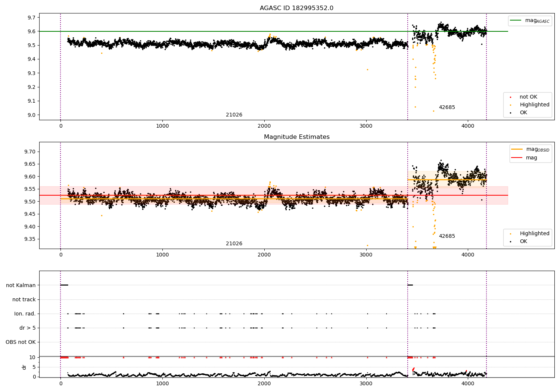
Task: Select the orange mag OBSID legend line
Action: tap(517, 149)
